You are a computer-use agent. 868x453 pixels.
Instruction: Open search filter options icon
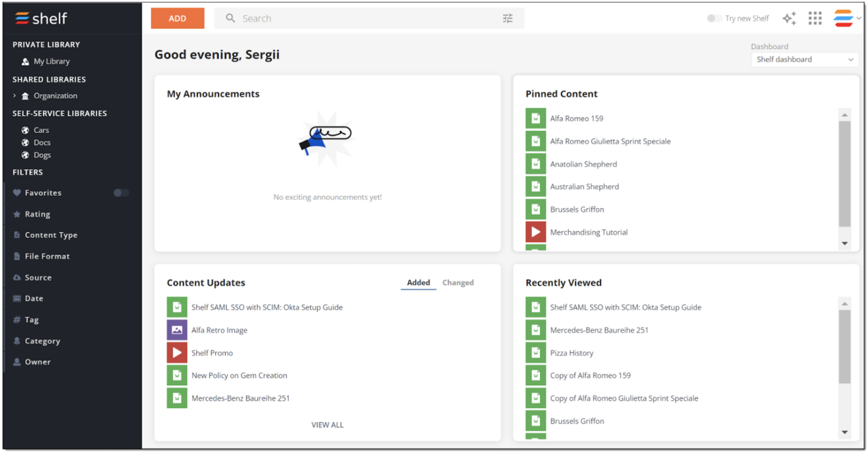pos(508,19)
